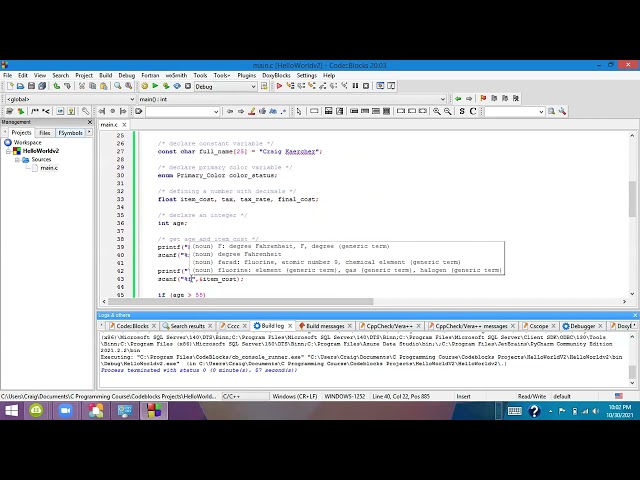
Task: Start debugging with red arrow icon
Action: coord(279,86)
